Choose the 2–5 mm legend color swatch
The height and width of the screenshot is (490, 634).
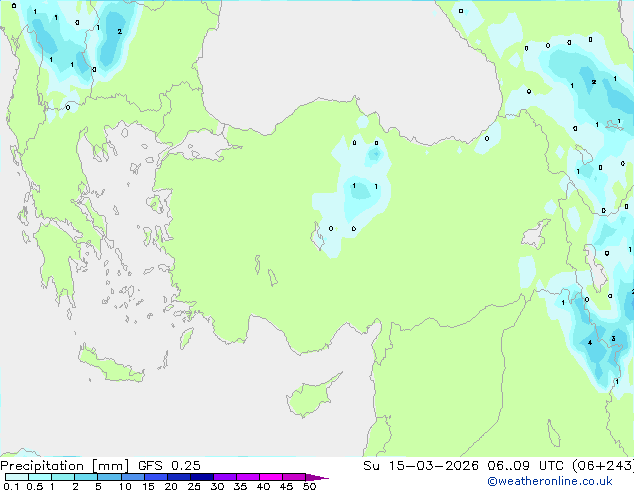tap(86, 477)
